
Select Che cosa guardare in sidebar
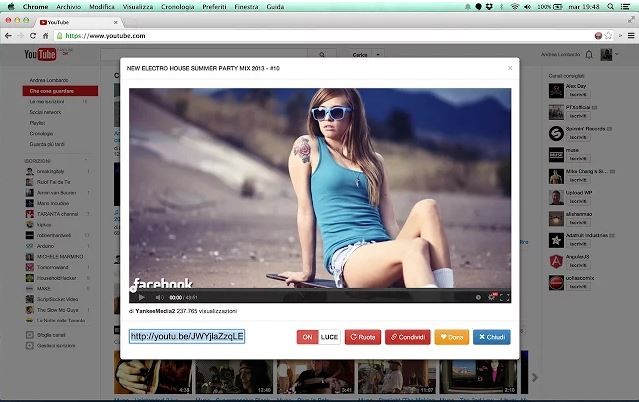(x=60, y=91)
